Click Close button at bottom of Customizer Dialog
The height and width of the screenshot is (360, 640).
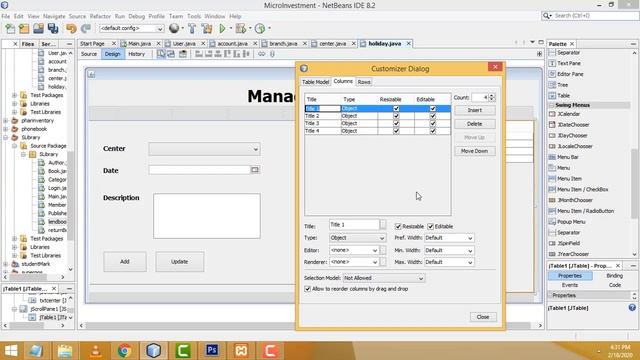tap(483, 317)
